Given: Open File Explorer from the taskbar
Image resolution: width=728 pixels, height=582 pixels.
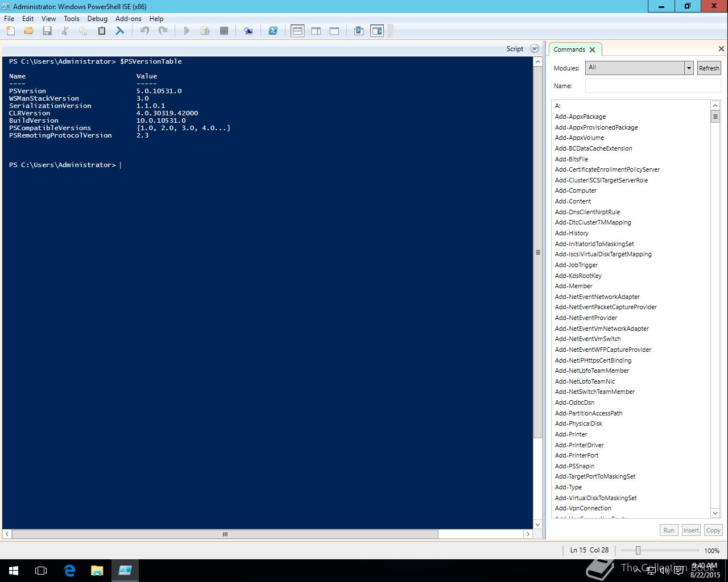Looking at the screenshot, I should click(97, 571).
